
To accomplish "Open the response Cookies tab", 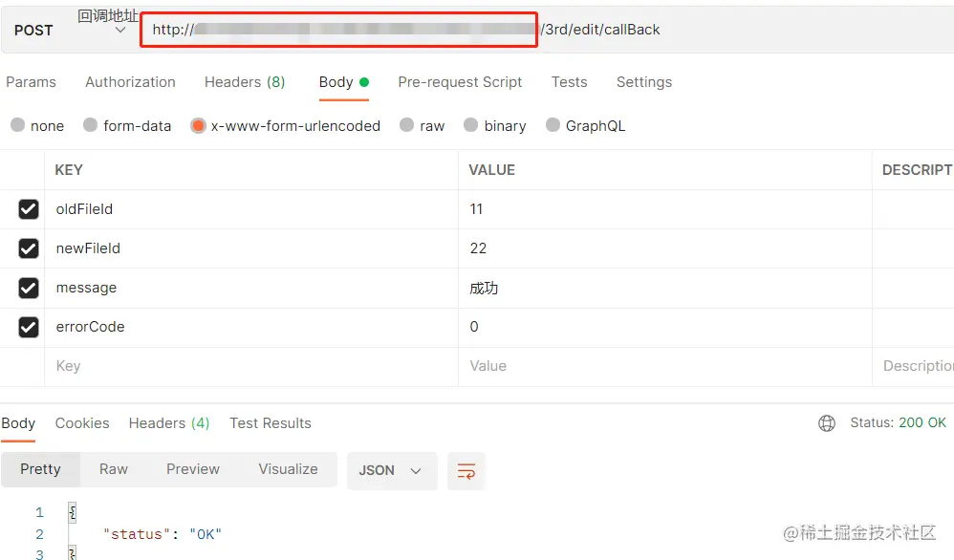I will pos(82,423).
